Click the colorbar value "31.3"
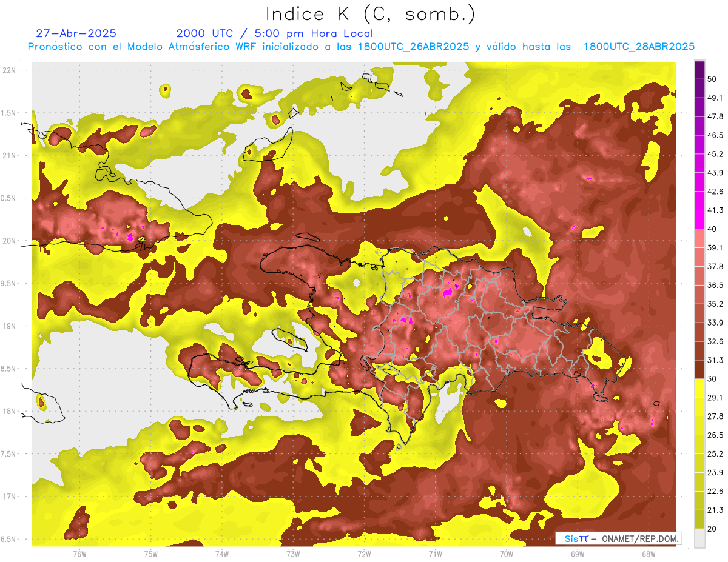 pyautogui.click(x=715, y=360)
